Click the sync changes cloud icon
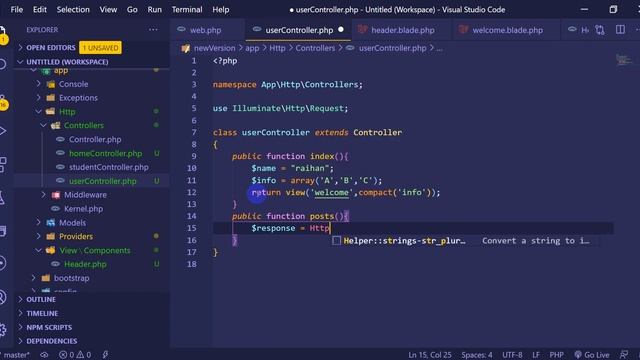 point(44,355)
